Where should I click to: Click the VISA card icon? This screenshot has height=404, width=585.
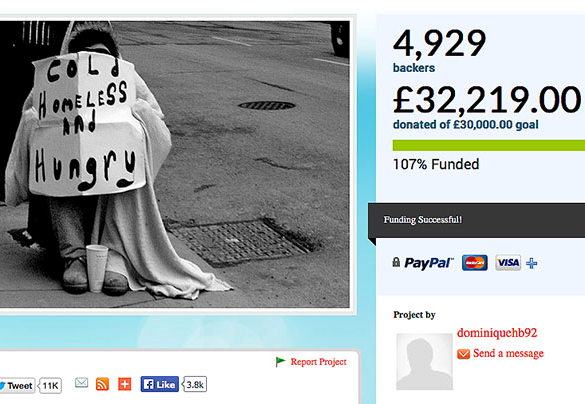click(x=508, y=263)
